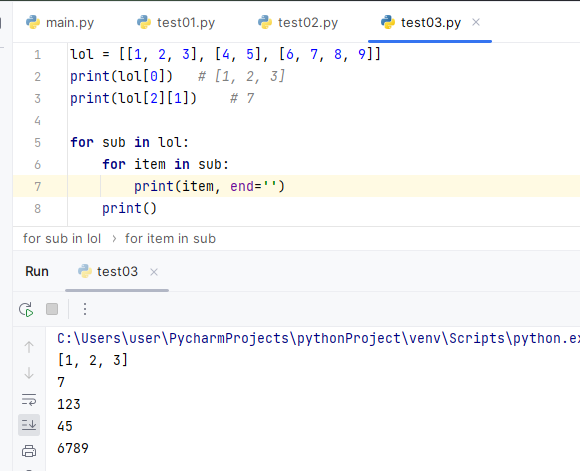Image resolution: width=580 pixels, height=471 pixels.
Task: Click line number 5 in the gutter
Action: [37, 143]
